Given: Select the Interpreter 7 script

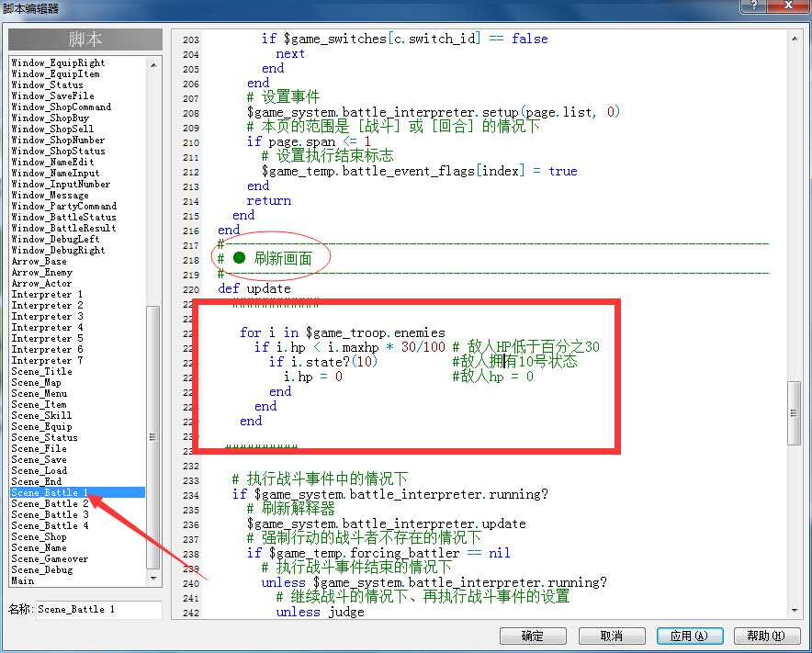Looking at the screenshot, I should (78, 360).
